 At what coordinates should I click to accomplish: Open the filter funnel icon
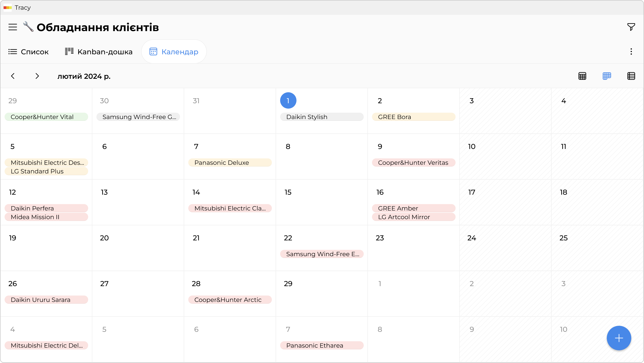(x=631, y=27)
